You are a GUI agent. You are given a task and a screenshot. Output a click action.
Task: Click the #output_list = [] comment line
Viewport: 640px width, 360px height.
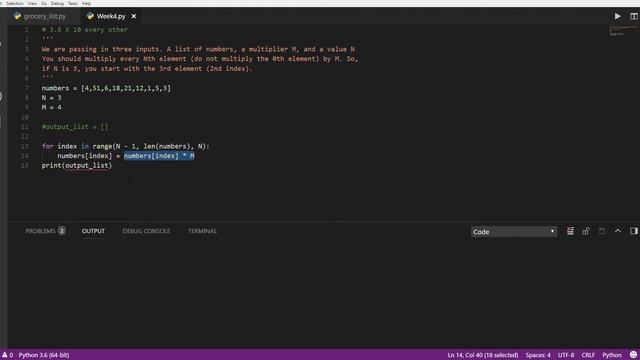coord(75,127)
